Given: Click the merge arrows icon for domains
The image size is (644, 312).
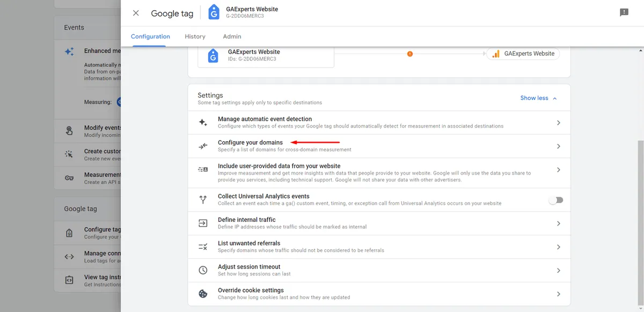Looking at the screenshot, I should [203, 146].
